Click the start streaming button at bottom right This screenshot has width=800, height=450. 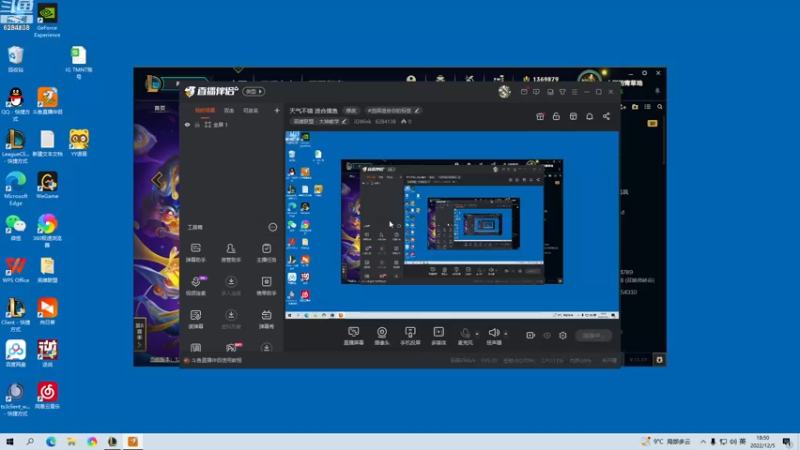pyautogui.click(x=593, y=335)
